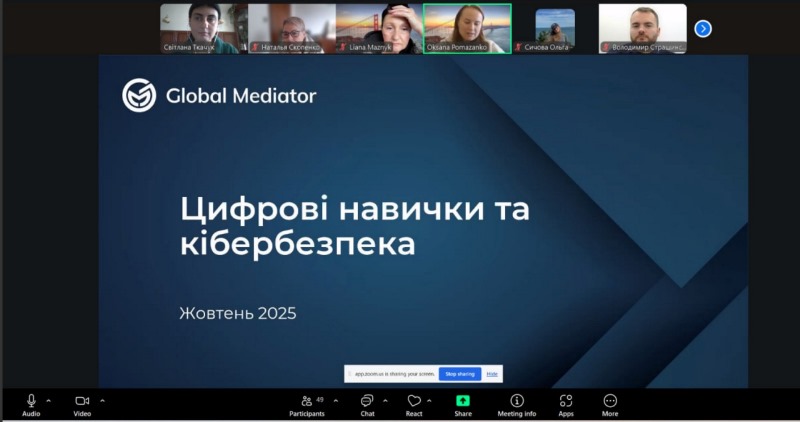
Task: Open the Apps menu
Action: 566,406
